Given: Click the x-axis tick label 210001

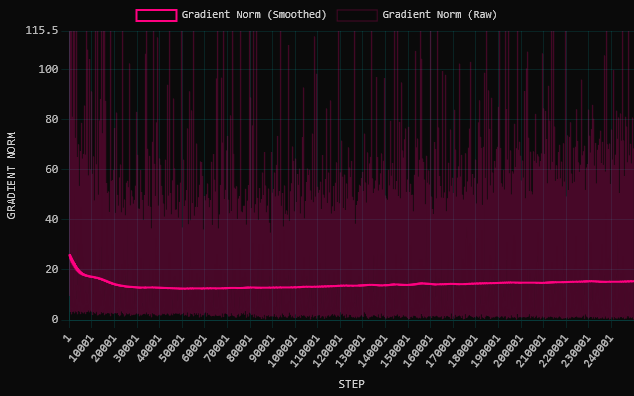Looking at the screenshot, I should tap(531, 351).
